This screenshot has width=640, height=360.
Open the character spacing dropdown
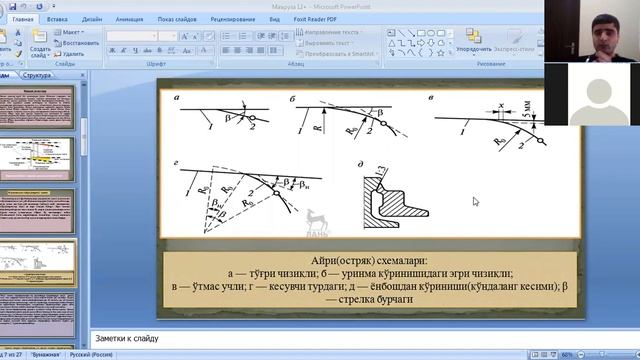click(172, 51)
